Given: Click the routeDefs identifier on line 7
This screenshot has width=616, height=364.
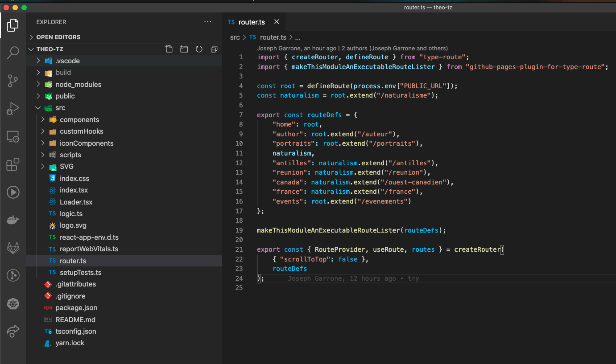Looking at the screenshot, I should pos(325,115).
